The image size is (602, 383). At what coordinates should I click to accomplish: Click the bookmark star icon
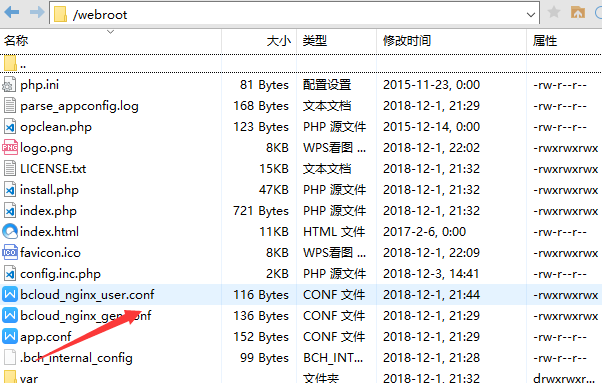[554, 12]
